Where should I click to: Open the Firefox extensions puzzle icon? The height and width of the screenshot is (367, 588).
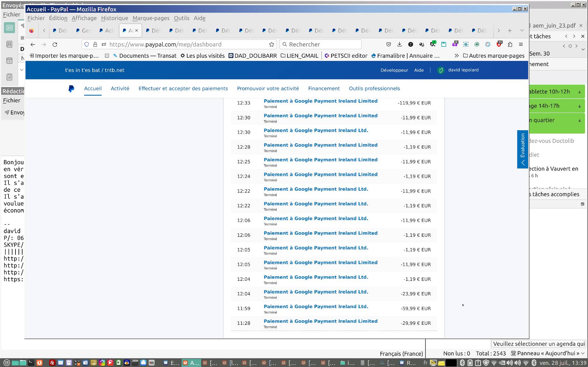coord(510,45)
